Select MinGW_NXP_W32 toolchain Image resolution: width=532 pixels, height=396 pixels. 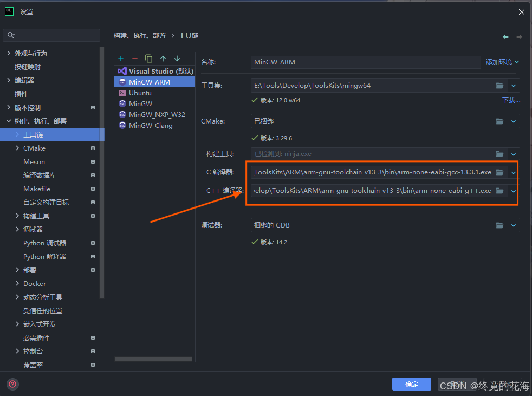click(x=155, y=115)
